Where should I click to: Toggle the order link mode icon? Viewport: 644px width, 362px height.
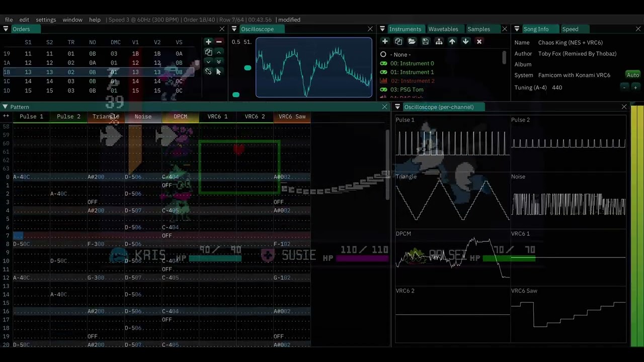(208, 71)
